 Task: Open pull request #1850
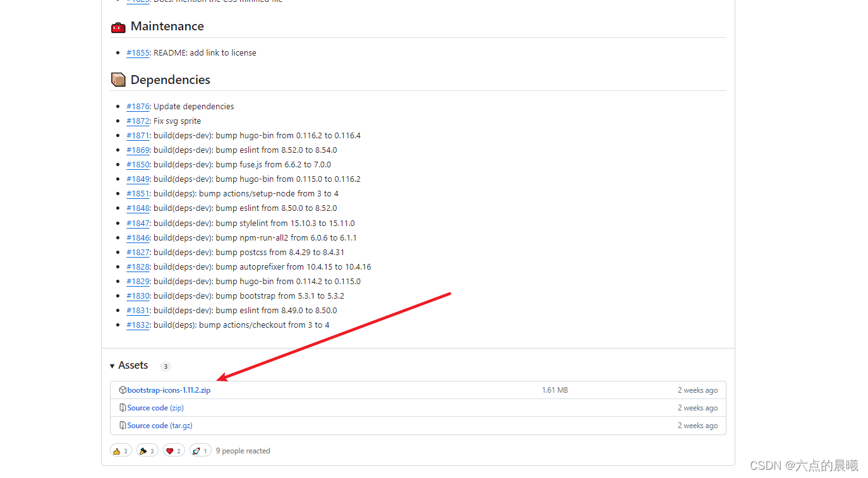tap(138, 165)
